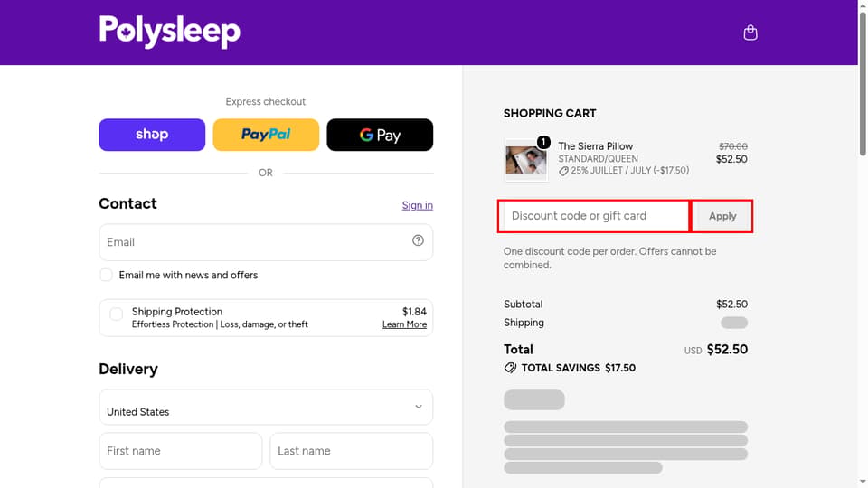Open the Sign in link
This screenshot has height=488, width=868.
pos(418,205)
